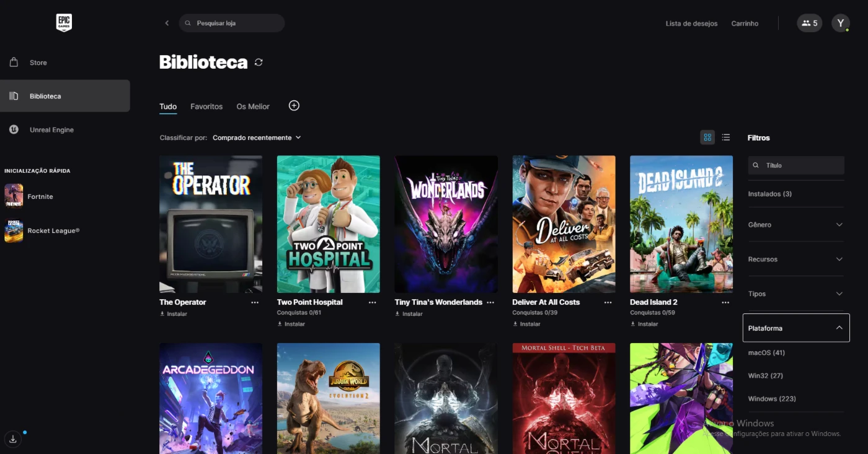Open Tiny Tina's Wonderlands cover art
This screenshot has width=868, height=454.
pos(446,224)
